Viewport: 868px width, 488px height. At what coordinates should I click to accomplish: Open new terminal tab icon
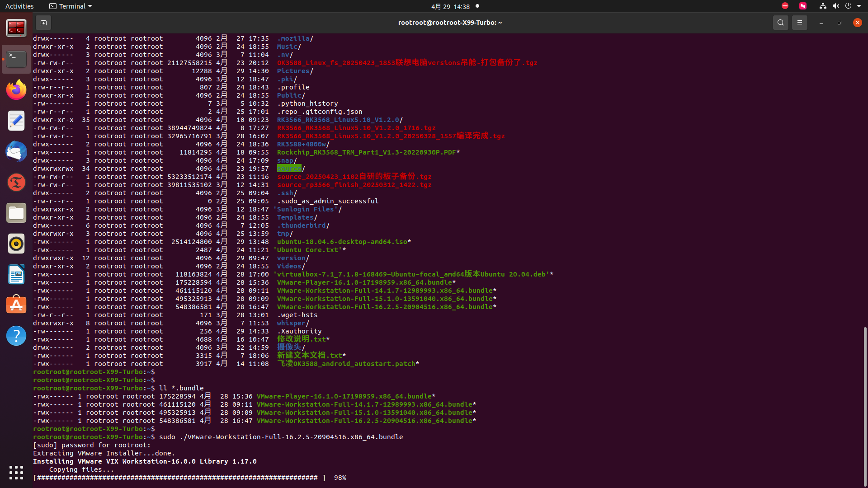(x=43, y=23)
